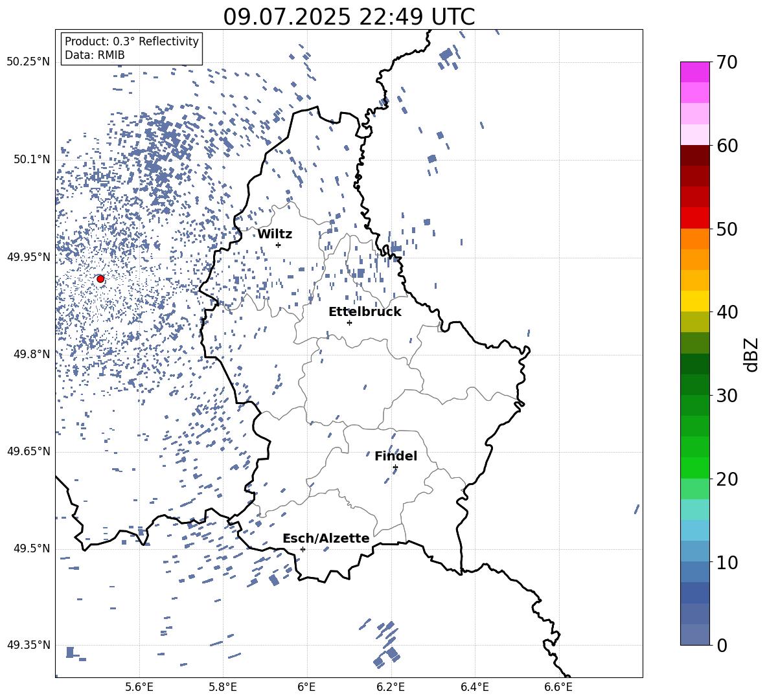Viewport: 767px width, 700px height.
Task: Click the 50.25°N latitude label
Action: [29, 62]
